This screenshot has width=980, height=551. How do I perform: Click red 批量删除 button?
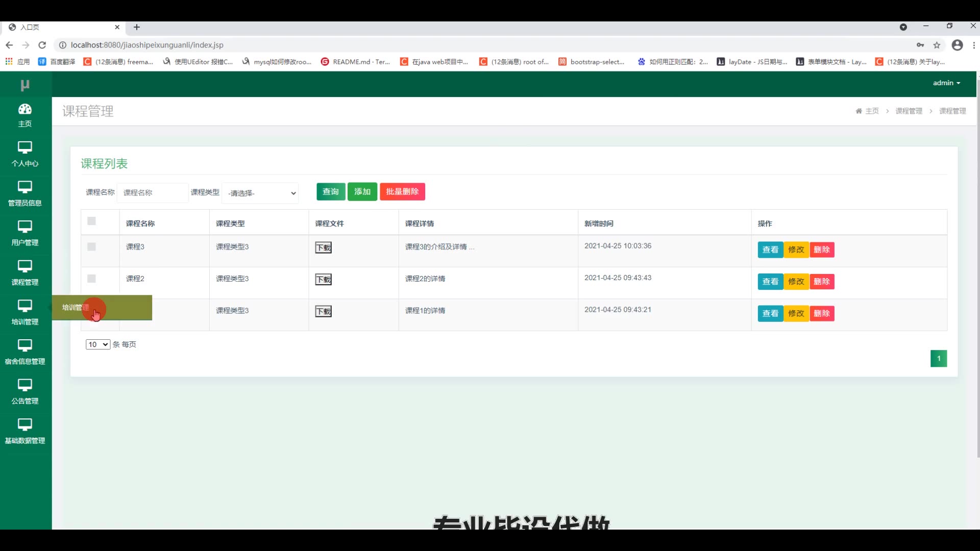click(x=402, y=192)
